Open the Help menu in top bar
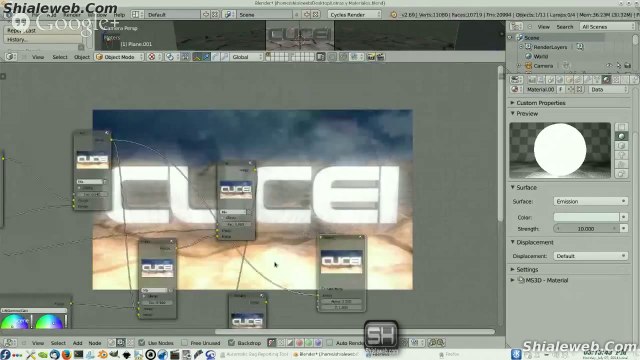640x360 pixels. pyautogui.click(x=119, y=15)
